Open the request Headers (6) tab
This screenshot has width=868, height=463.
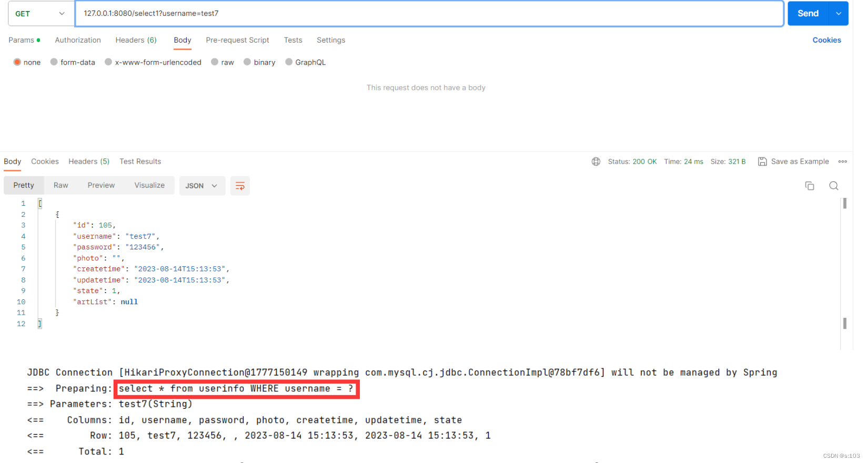136,40
